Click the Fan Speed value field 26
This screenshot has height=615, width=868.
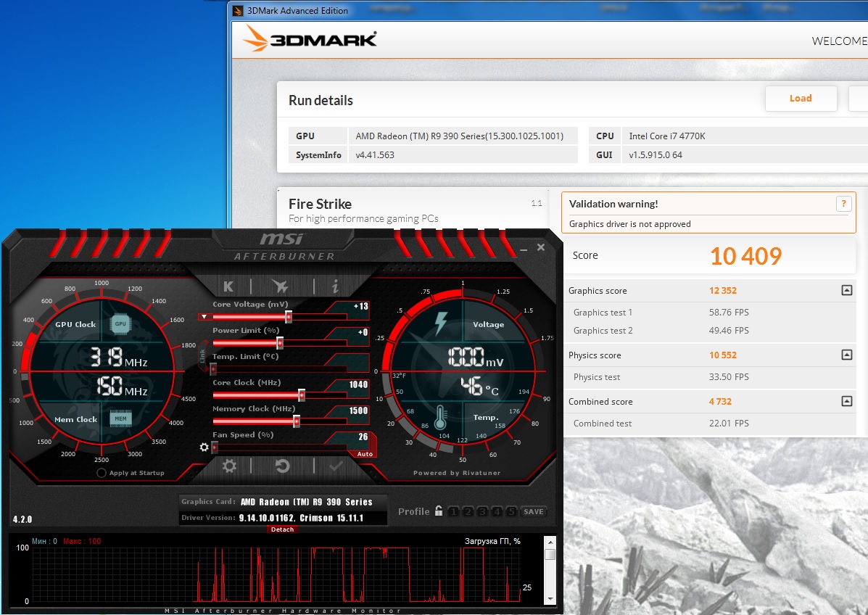363,437
